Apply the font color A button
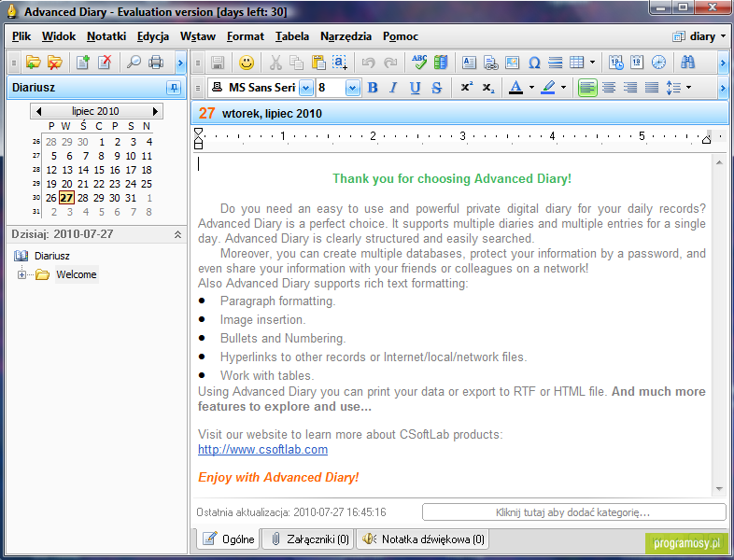734x560 pixels. tap(515, 88)
